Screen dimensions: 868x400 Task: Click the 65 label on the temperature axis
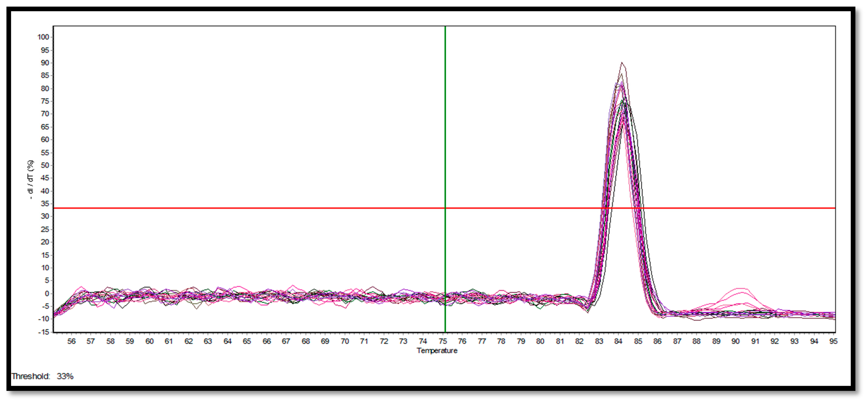click(247, 341)
